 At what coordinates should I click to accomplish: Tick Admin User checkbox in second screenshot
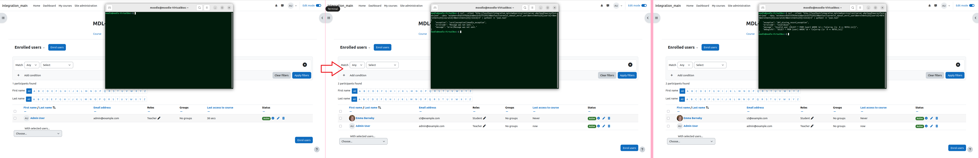click(340, 126)
